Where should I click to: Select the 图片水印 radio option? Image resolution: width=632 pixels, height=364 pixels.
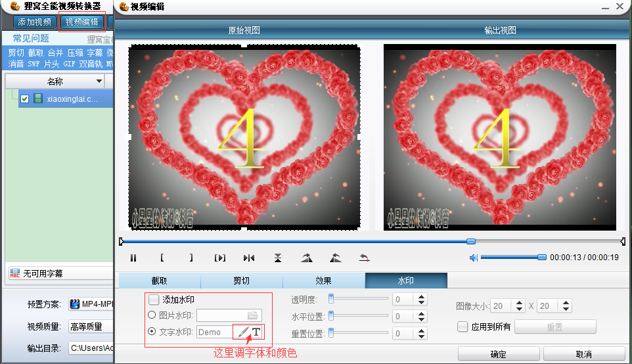(x=152, y=315)
